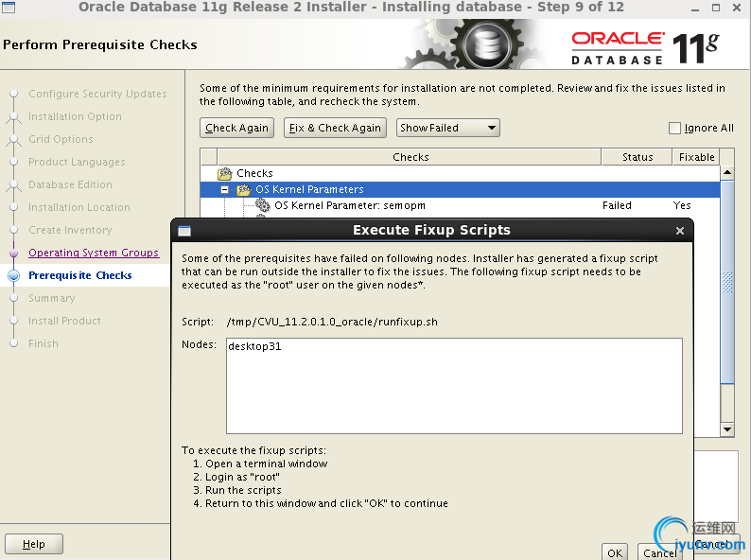751x560 pixels.
Task: Click the Checks root folder icon
Action: coord(224,173)
